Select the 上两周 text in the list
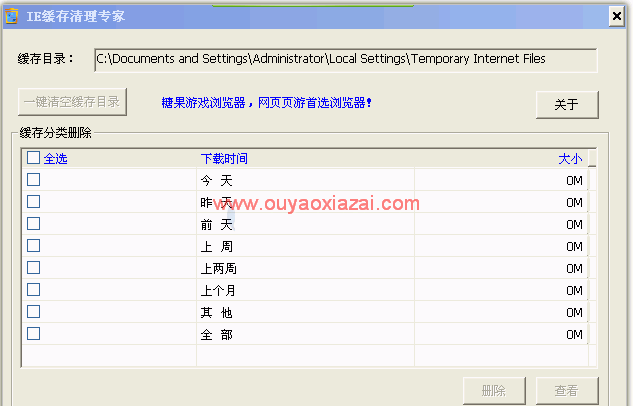The image size is (633, 406). point(218,268)
